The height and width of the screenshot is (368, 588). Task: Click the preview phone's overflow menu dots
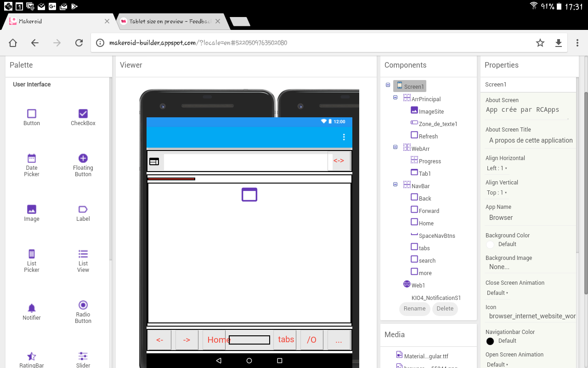pyautogui.click(x=344, y=137)
